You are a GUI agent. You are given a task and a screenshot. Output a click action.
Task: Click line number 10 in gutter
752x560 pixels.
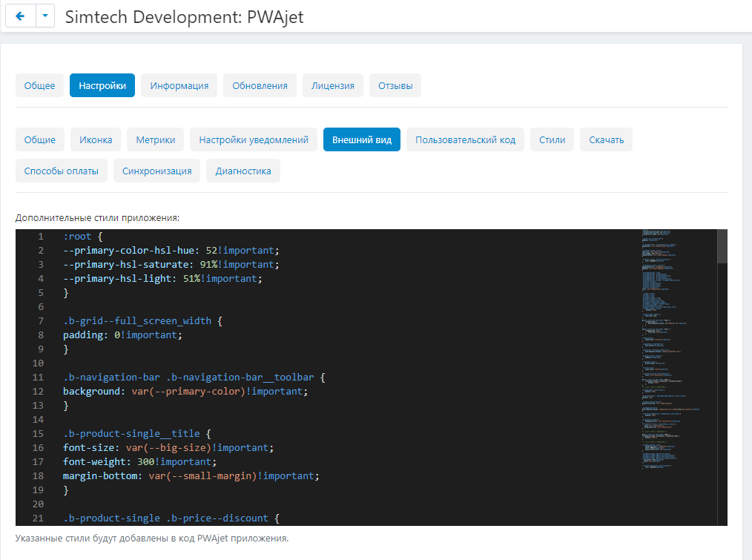(x=38, y=363)
